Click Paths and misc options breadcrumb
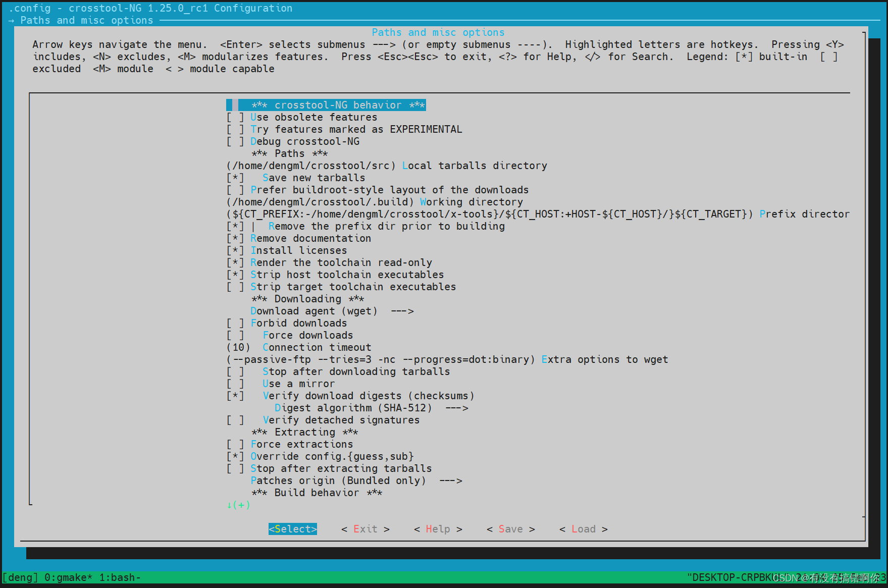This screenshot has height=588, width=888. tap(87, 20)
